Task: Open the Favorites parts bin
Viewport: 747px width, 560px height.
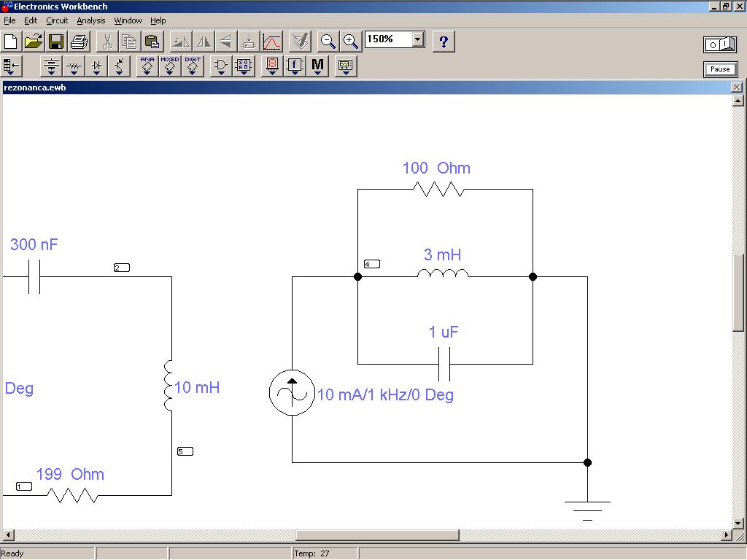Action: pyautogui.click(x=12, y=66)
